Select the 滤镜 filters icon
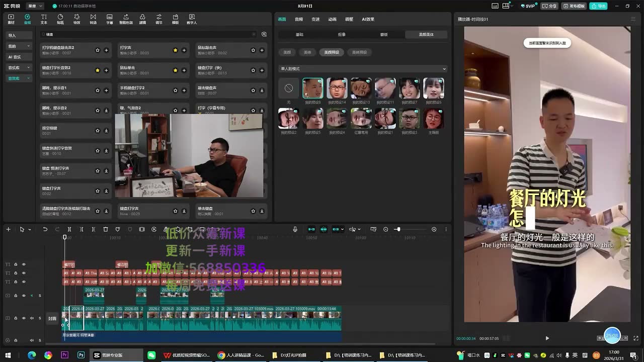 142,19
